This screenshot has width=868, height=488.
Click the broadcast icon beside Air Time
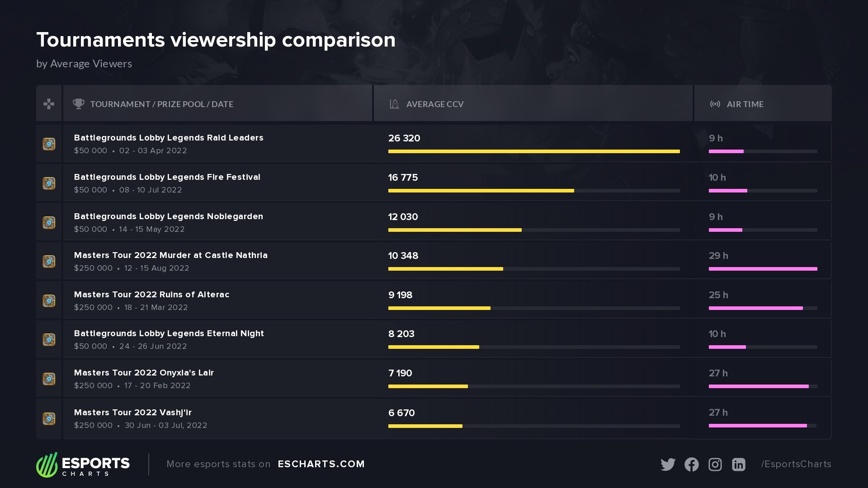click(x=715, y=104)
